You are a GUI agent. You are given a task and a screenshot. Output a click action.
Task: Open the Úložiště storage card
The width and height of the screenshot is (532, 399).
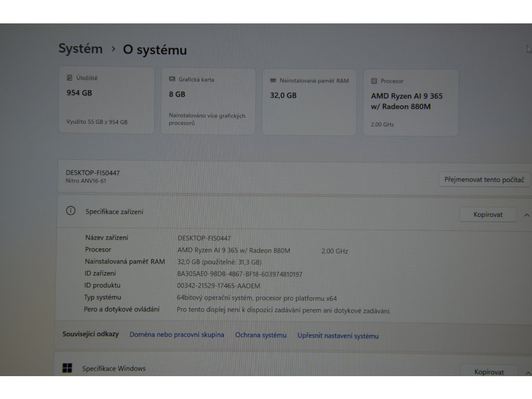coord(107,100)
